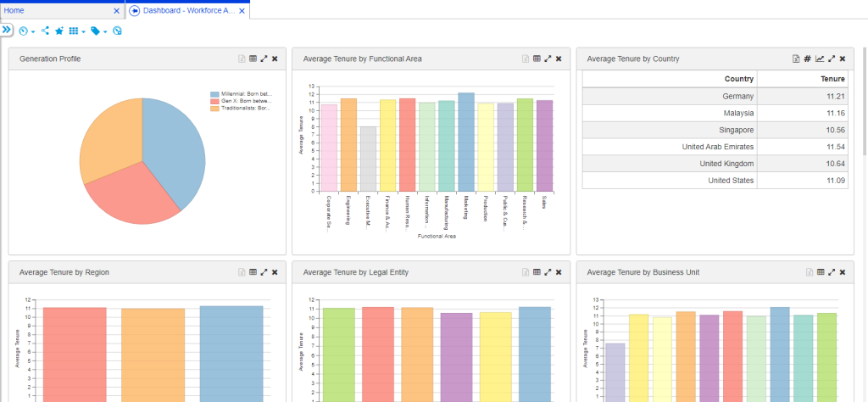
Task: Close the Home tab
Action: pos(117,11)
